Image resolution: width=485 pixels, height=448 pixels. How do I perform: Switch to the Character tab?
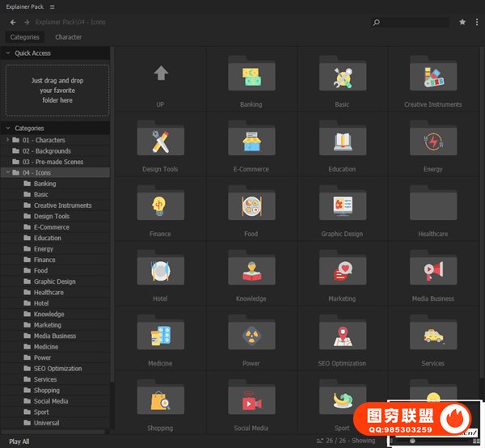coord(68,37)
